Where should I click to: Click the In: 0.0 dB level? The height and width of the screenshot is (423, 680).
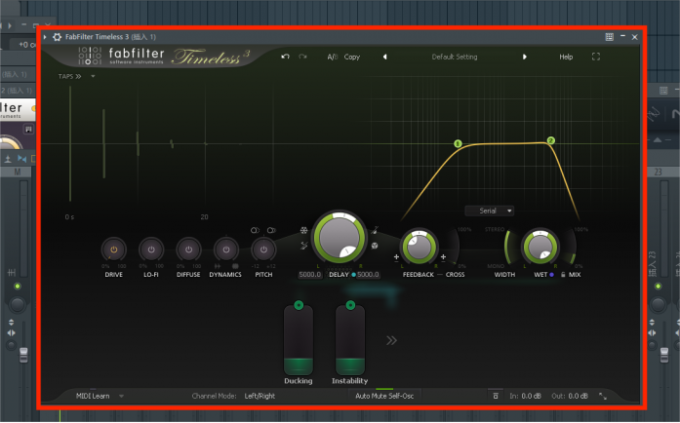pyautogui.click(x=525, y=396)
